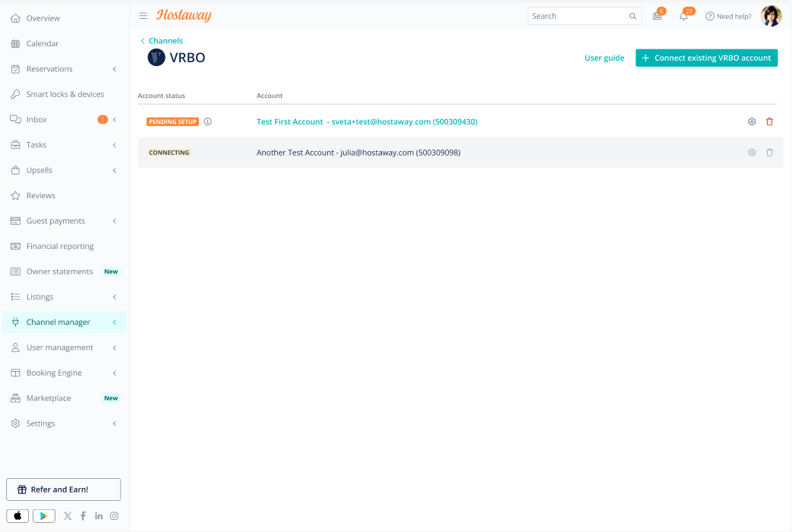Open the Need help? link
This screenshot has width=792, height=532.
coord(728,16)
